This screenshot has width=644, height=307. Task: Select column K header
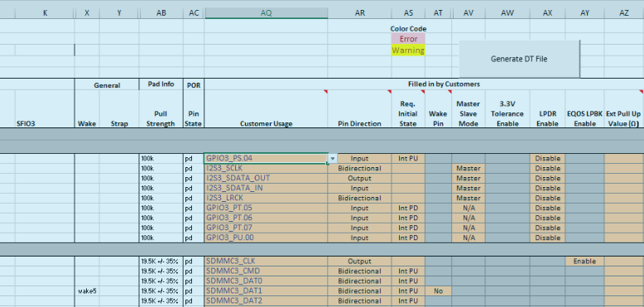pyautogui.click(x=45, y=13)
